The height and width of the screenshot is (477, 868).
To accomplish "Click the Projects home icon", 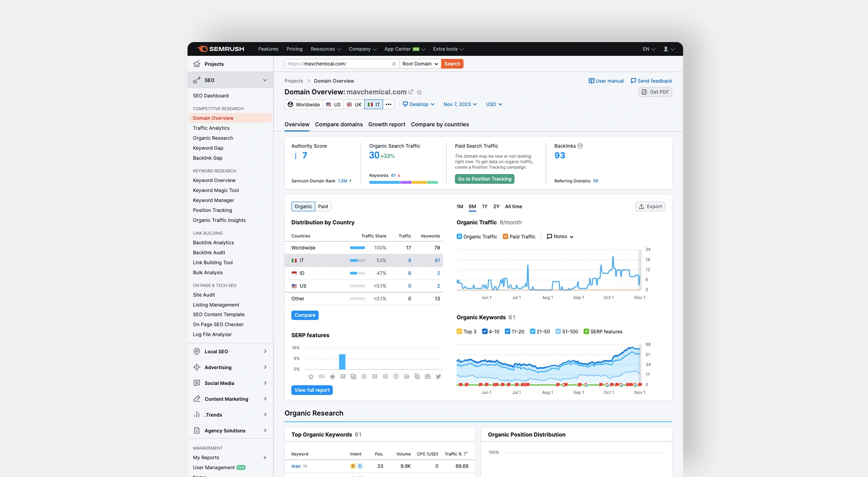I will click(197, 64).
